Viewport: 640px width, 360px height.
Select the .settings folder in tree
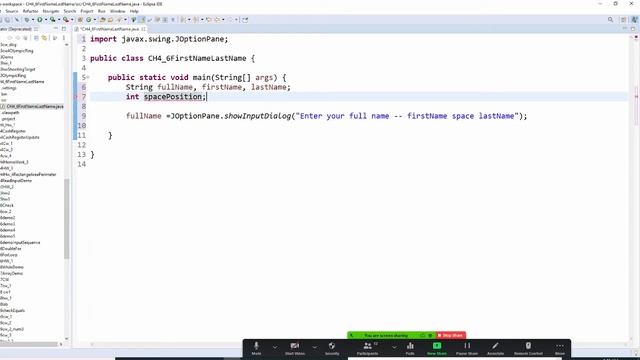pyautogui.click(x=9, y=88)
